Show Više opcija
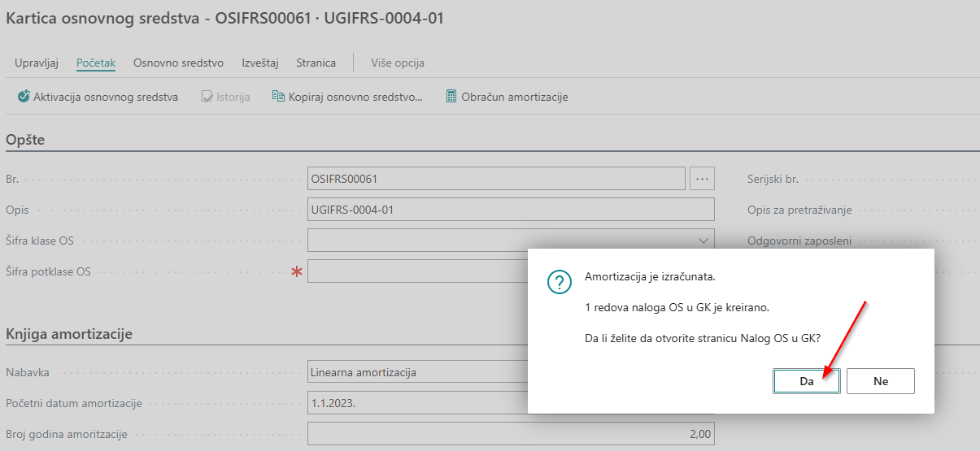The image size is (980, 451). pyautogui.click(x=398, y=63)
